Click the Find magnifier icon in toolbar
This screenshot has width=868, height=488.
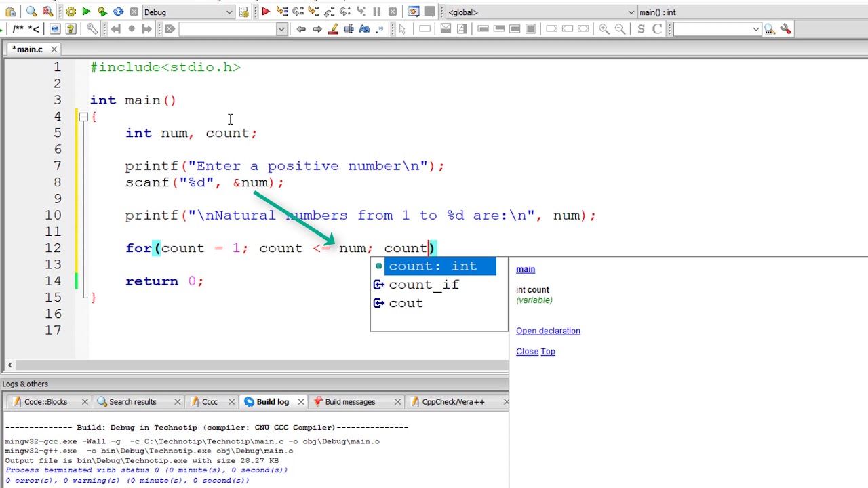[x=31, y=12]
